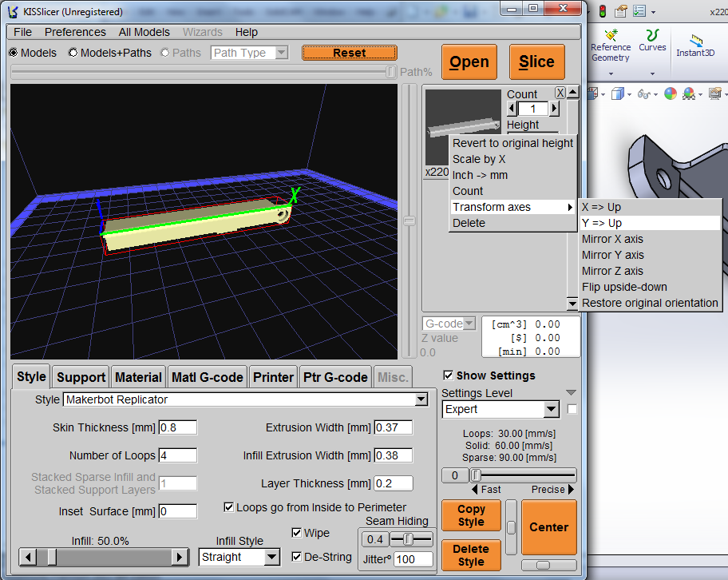Viewport: 728px width, 580px height.
Task: Choose Delete in context menu
Action: coord(513,223)
